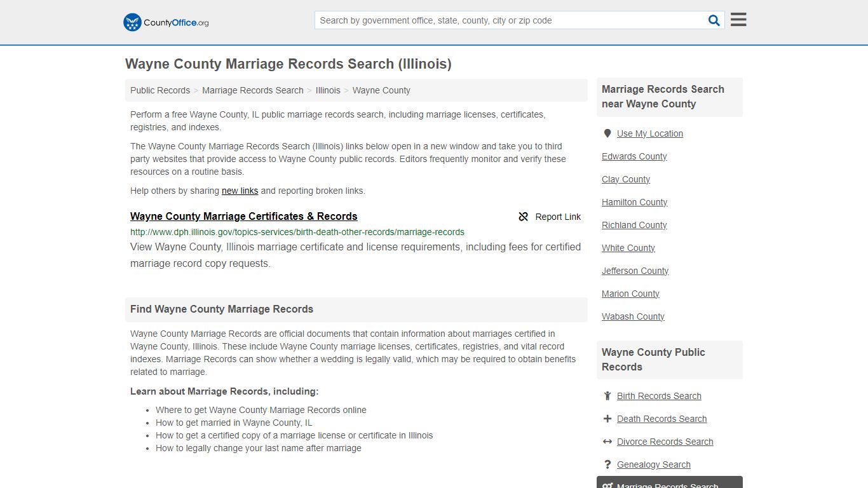This screenshot has width=868, height=488.
Task: Go to White County link
Action: click(x=628, y=248)
